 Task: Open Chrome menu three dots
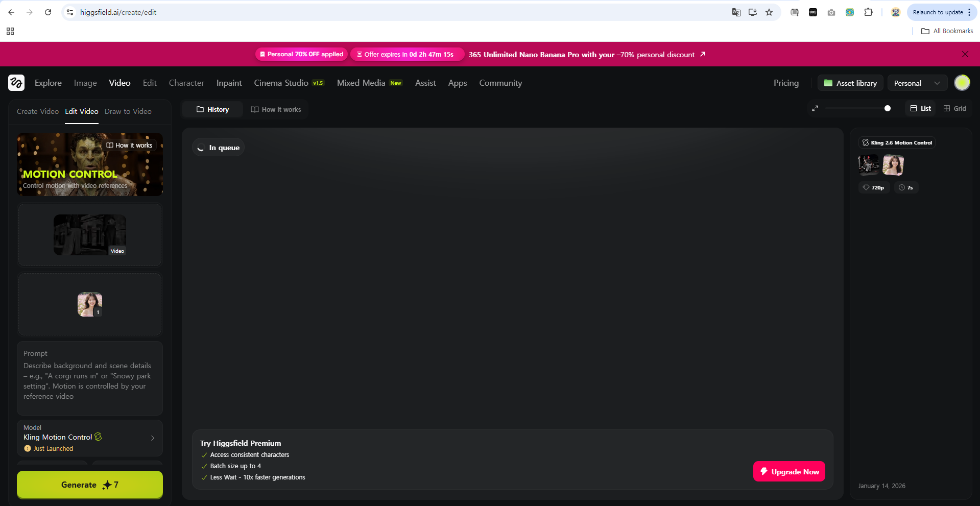coord(969,12)
